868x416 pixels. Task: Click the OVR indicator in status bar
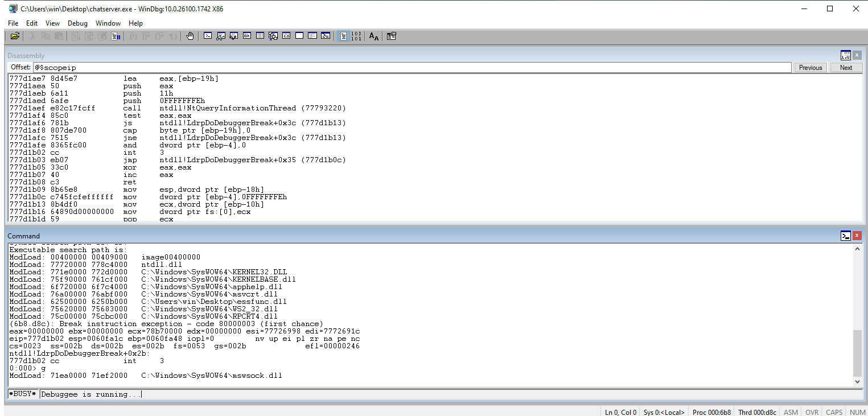point(812,412)
